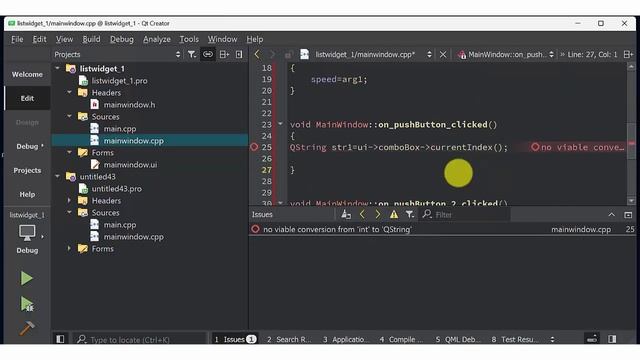The width and height of the screenshot is (640, 360).
Task: Open the output panes selector in status bar
Action: tap(552, 339)
